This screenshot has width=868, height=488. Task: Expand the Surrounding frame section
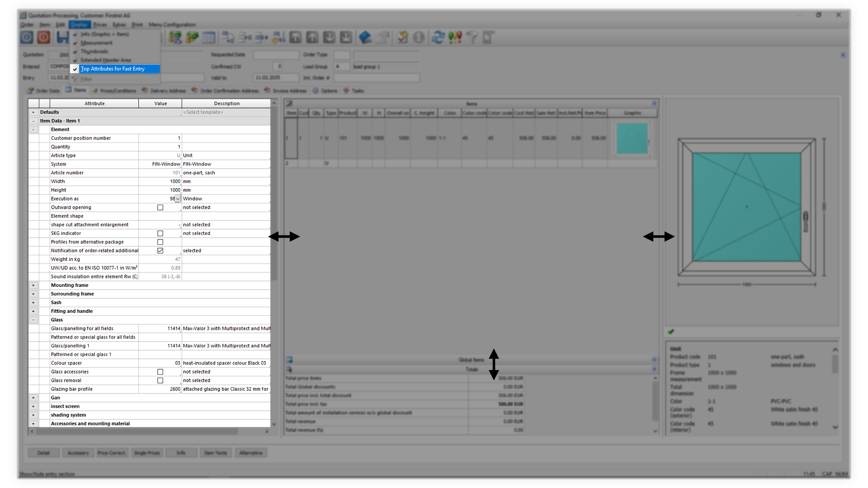click(33, 294)
